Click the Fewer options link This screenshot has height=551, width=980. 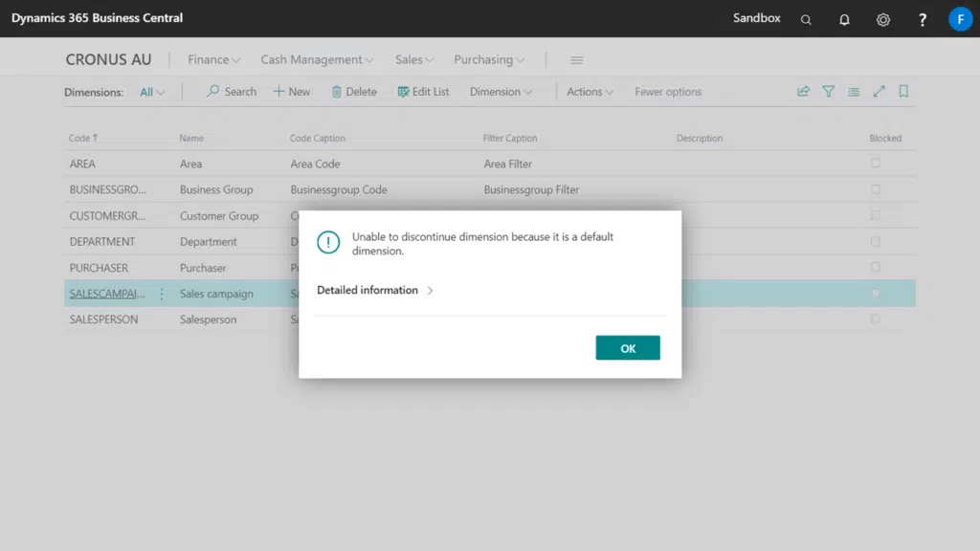(x=668, y=92)
